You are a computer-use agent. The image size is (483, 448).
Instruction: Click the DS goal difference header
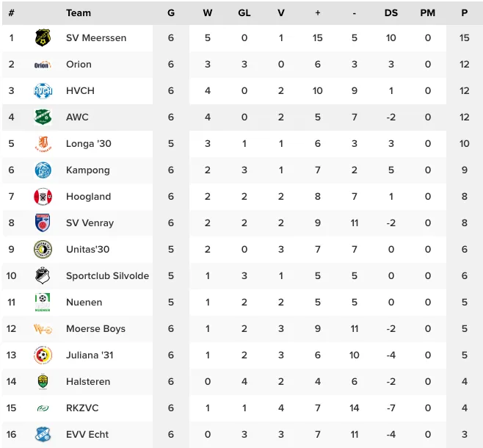391,12
